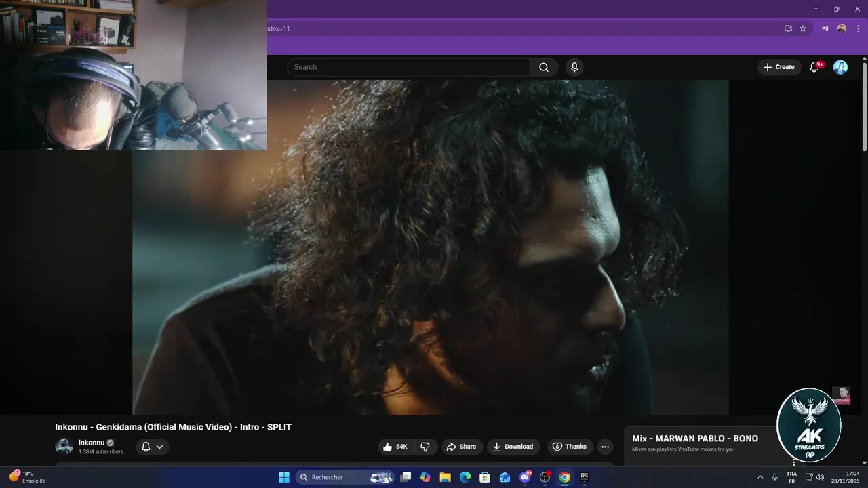
Task: Open system tray microphone icon
Action: coord(775,477)
